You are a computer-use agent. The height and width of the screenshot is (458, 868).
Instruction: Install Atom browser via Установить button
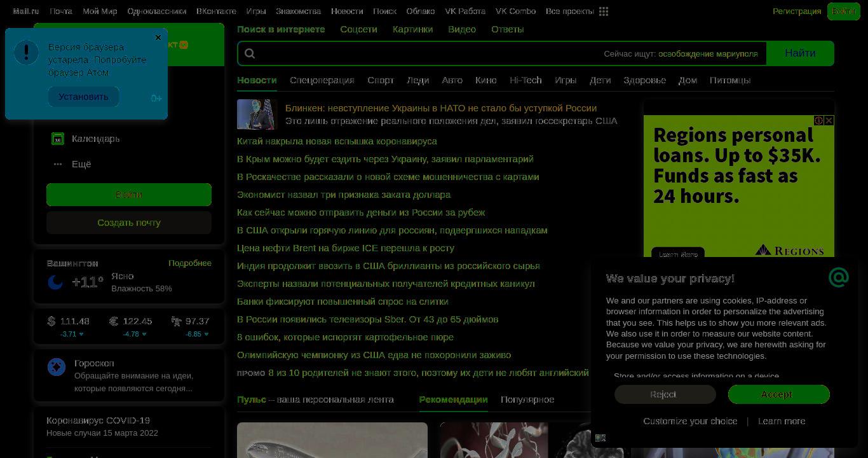pyautogui.click(x=84, y=97)
